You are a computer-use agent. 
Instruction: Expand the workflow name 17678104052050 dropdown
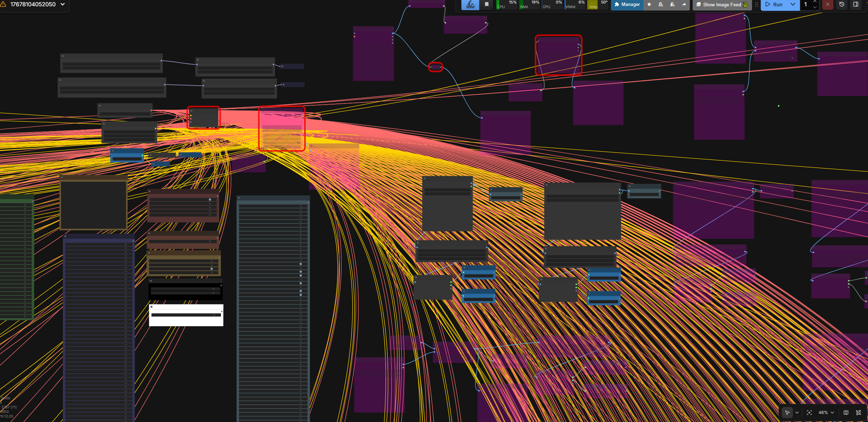pyautogui.click(x=63, y=5)
